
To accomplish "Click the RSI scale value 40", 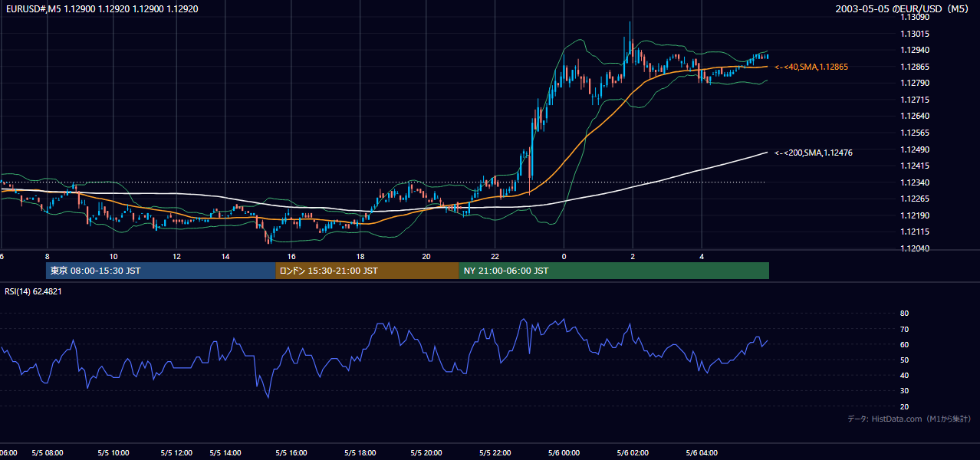I will 905,375.
